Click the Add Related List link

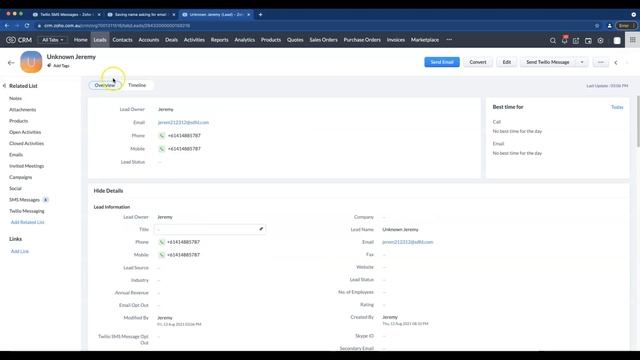(x=27, y=222)
